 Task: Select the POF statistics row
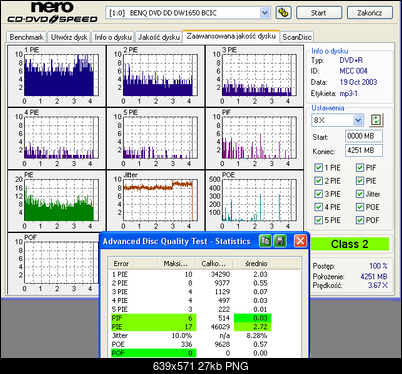point(192,353)
